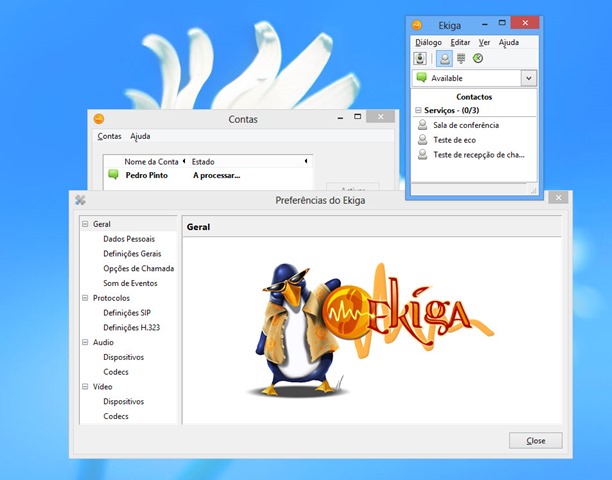The image size is (612, 480).
Task: Open call history clock icon in Ekiga
Action: coord(478,59)
